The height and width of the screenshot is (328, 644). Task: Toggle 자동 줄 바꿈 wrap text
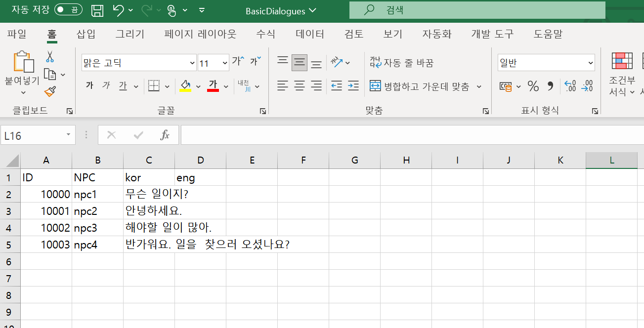click(x=402, y=63)
